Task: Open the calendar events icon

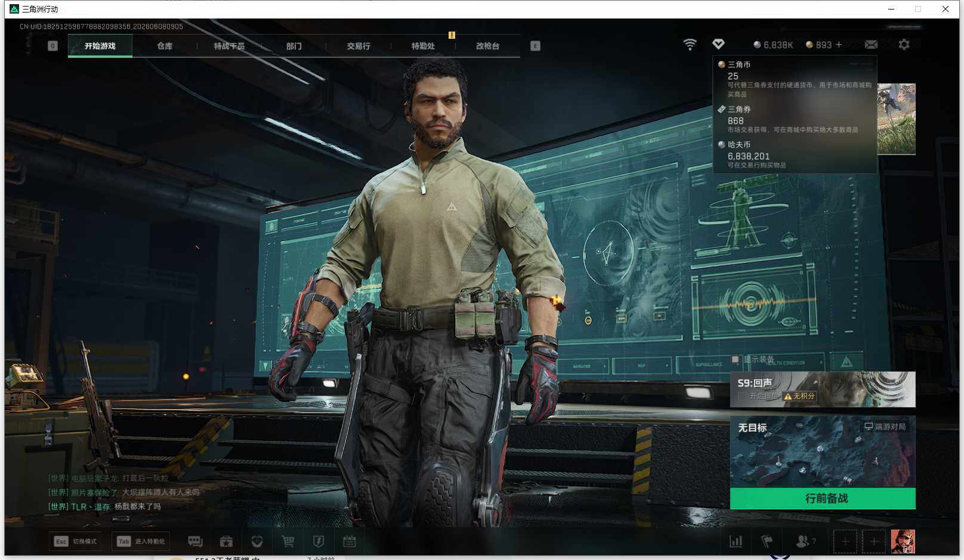Action: pyautogui.click(x=350, y=542)
